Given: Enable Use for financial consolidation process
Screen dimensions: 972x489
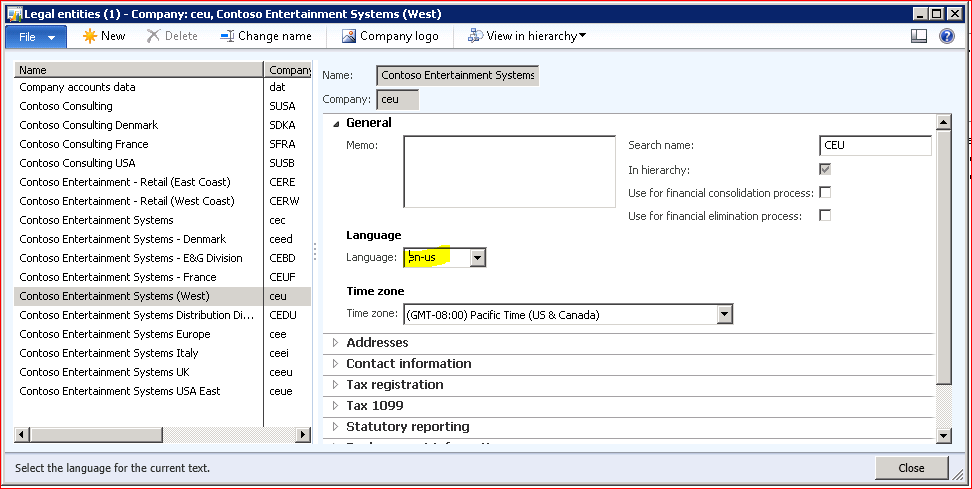Looking at the screenshot, I should pyautogui.click(x=825, y=192).
